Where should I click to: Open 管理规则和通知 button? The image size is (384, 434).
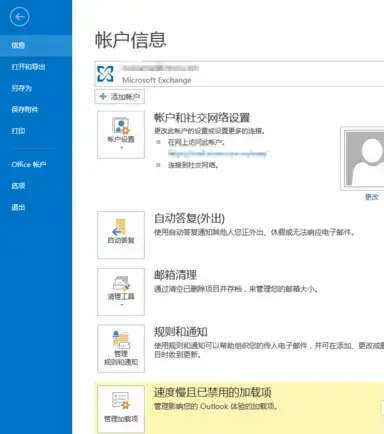pyautogui.click(x=121, y=348)
